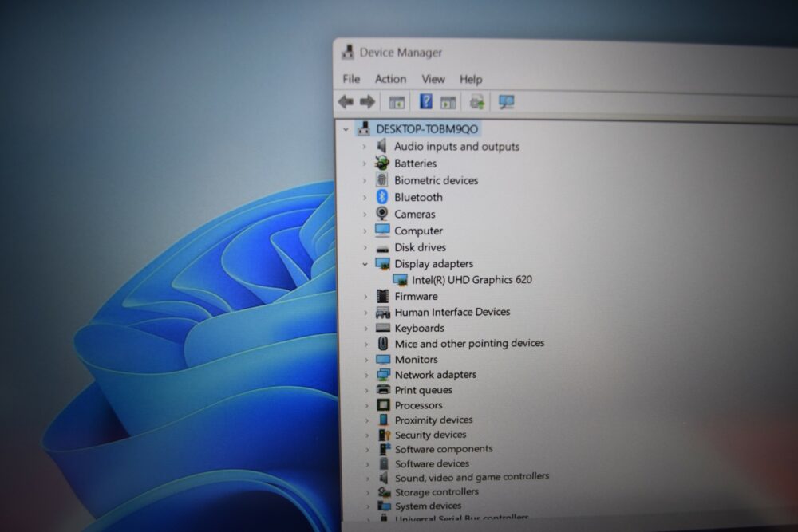Screen dimensions: 798x532
Task: Select the Print queues label
Action: [424, 390]
